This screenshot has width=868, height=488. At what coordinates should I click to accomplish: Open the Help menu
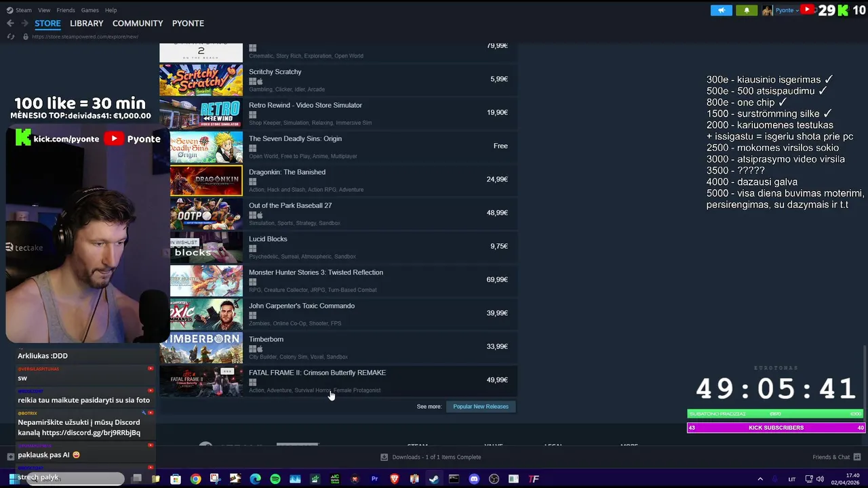111,10
